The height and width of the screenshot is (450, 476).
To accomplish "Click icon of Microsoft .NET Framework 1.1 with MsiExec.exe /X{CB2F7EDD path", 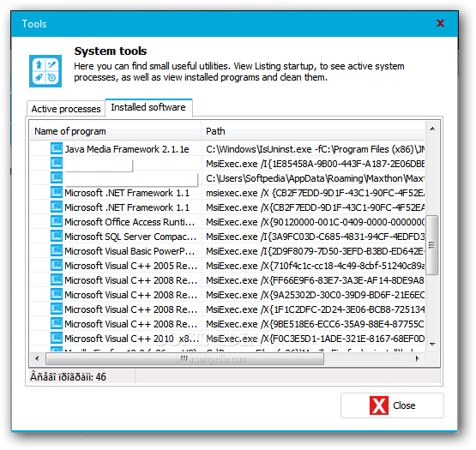I will [x=57, y=207].
